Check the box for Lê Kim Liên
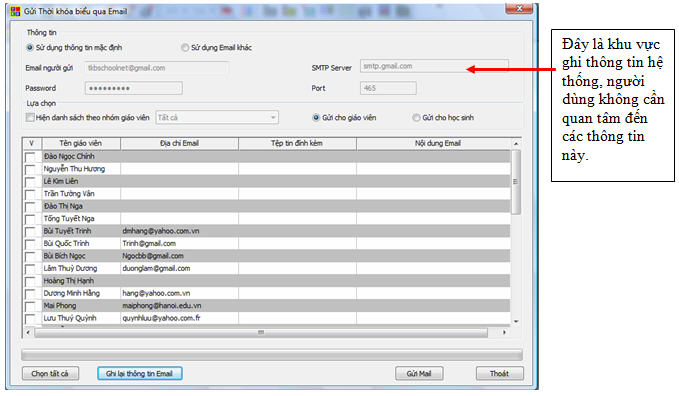Viewport: 679px width, 396px height. coord(30,182)
